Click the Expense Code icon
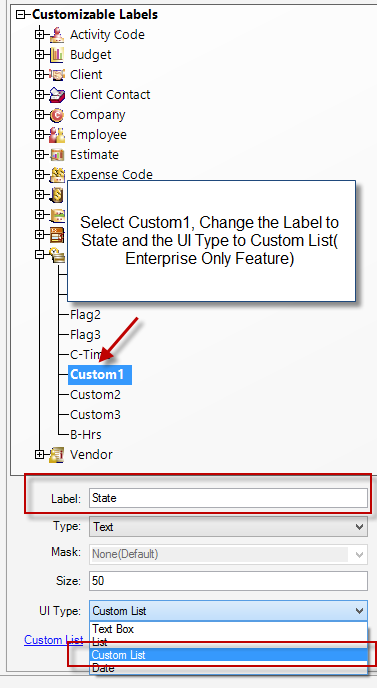The image size is (377, 688). [x=57, y=174]
